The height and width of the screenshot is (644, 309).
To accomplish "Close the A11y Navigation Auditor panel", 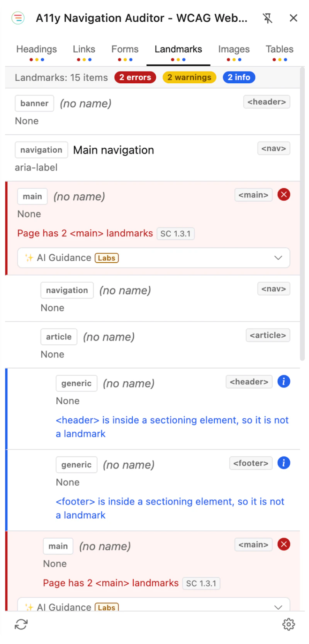I will point(294,18).
